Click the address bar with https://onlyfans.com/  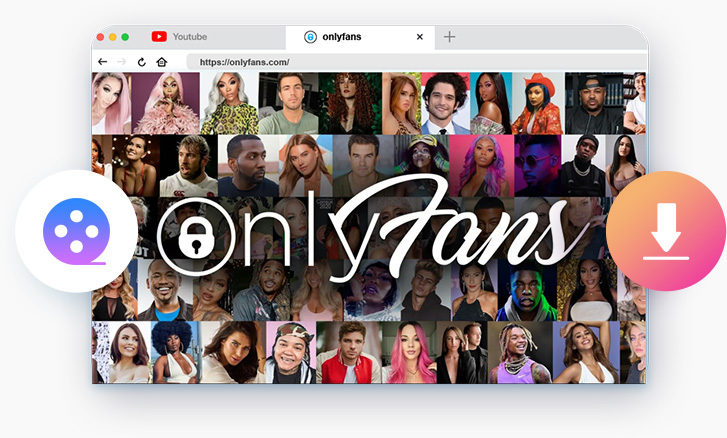click(x=416, y=62)
